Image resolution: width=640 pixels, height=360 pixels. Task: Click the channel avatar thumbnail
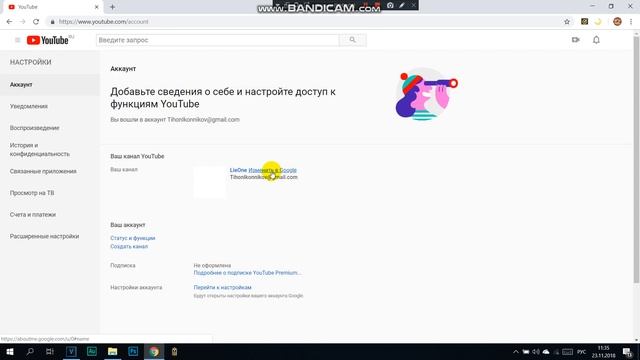coord(210,182)
